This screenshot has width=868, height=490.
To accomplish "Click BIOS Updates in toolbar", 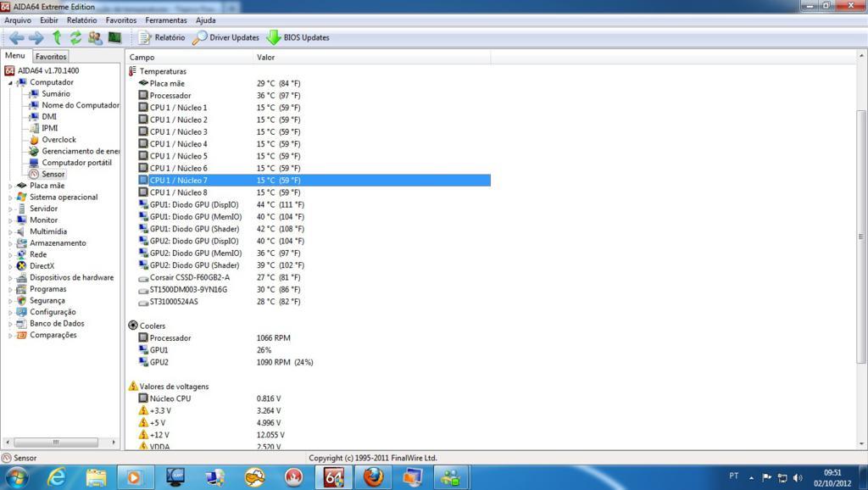I will click(x=298, y=37).
